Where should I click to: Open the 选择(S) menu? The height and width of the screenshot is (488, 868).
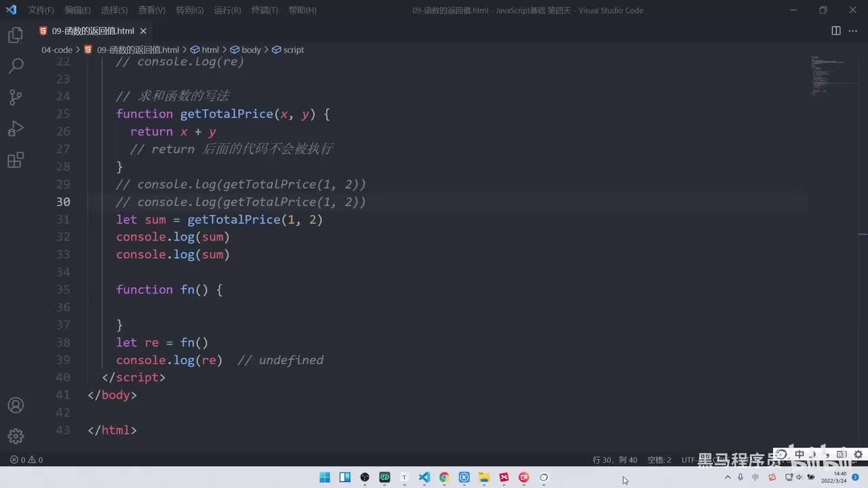pos(115,10)
